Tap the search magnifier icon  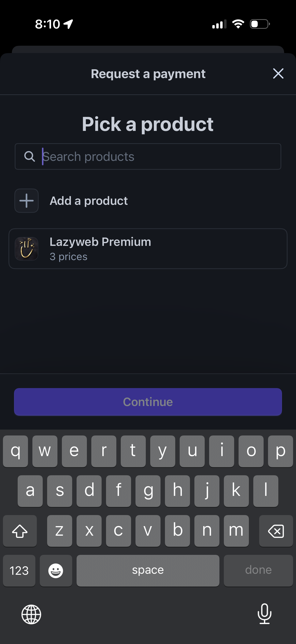tap(29, 156)
